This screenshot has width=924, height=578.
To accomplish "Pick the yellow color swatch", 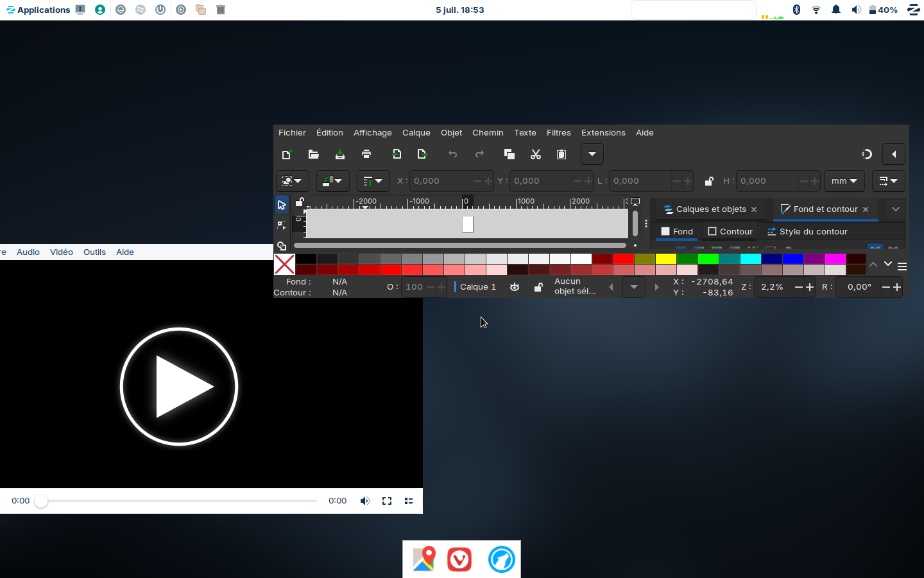I will point(666,259).
